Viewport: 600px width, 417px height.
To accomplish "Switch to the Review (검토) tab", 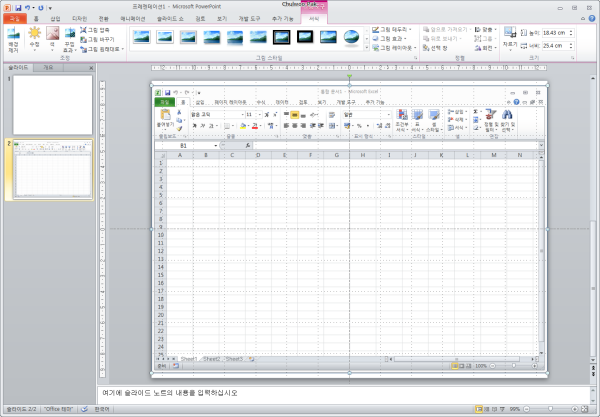I will pyautogui.click(x=200, y=18).
